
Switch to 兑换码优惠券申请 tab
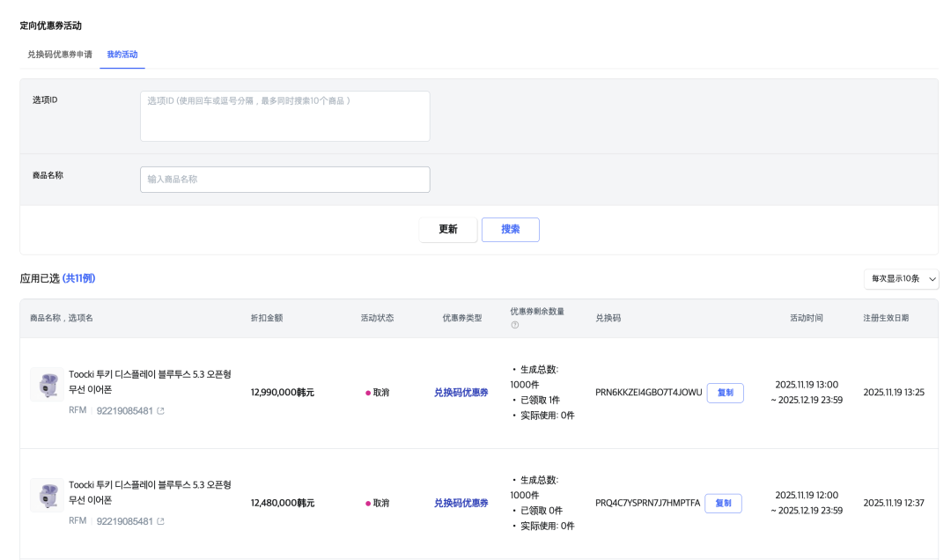(59, 55)
